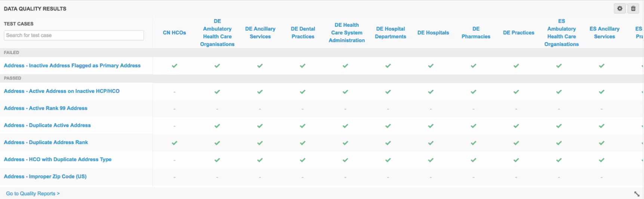Click DE Pharmacies checkmark for Duplicate Active Address

[x=474, y=126]
